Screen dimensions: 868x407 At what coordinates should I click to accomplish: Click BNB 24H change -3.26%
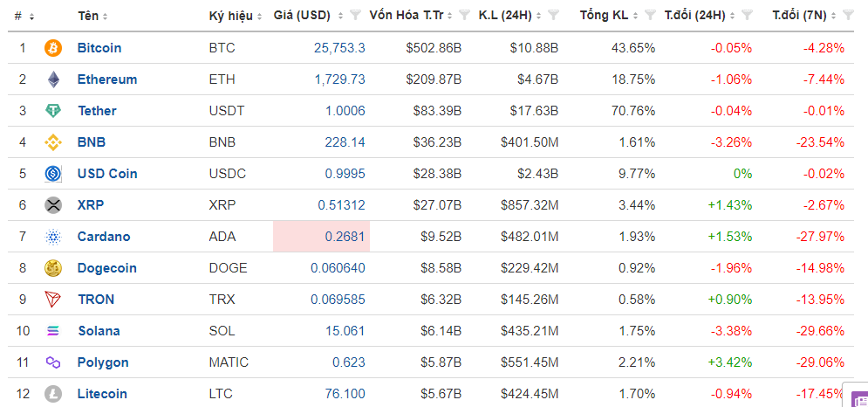click(731, 142)
